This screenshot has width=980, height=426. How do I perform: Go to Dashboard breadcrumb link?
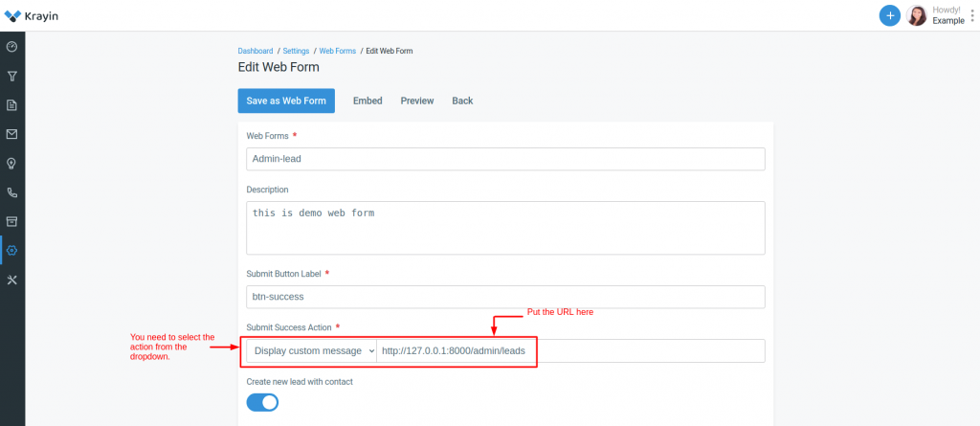click(256, 51)
